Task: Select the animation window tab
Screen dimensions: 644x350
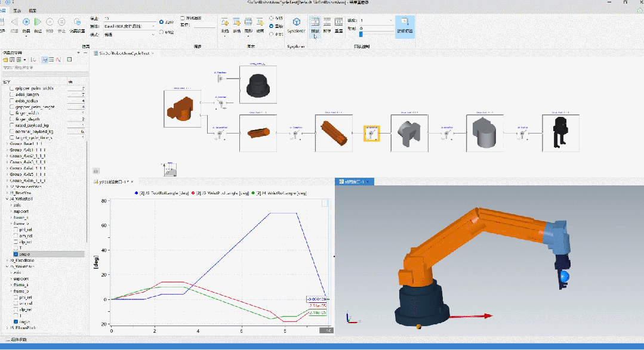Action: tap(354, 182)
